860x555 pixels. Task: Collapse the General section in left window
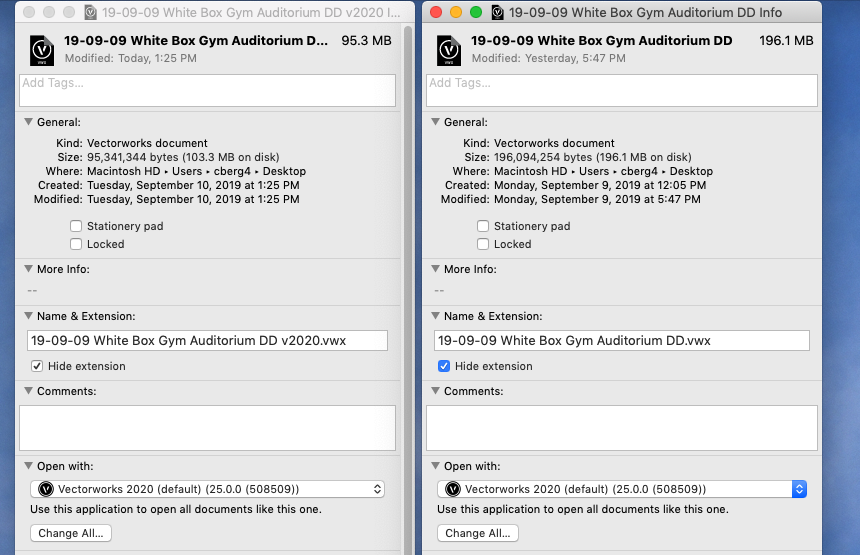pyautogui.click(x=27, y=122)
